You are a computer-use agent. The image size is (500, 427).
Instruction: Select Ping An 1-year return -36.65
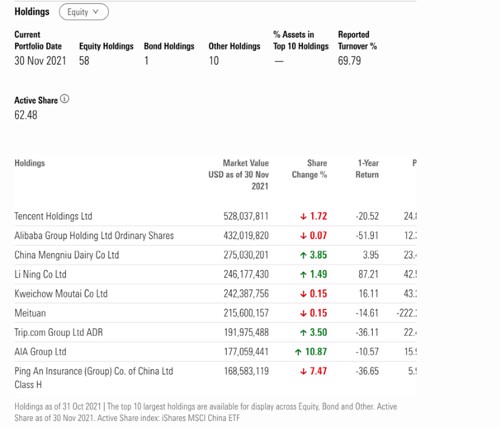pos(367,371)
